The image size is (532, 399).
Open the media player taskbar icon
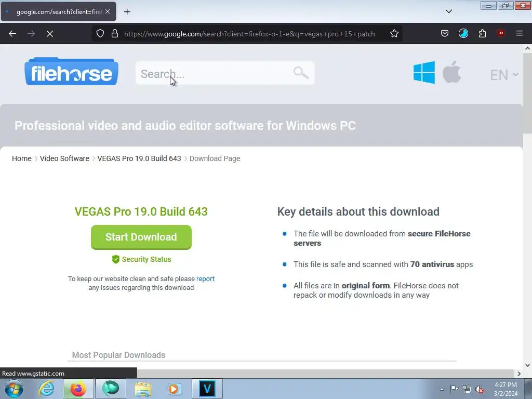pyautogui.click(x=175, y=389)
